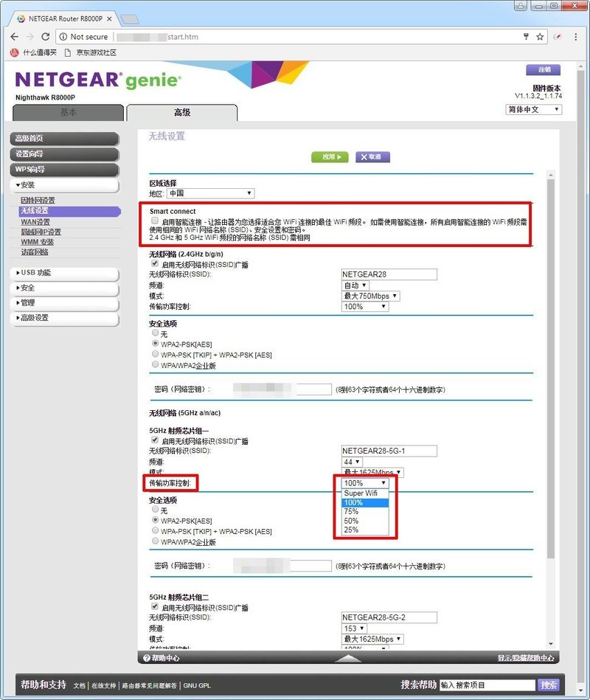Select WPA-PSK [TKIP] + WPA2-PSK for 2.4GHz
The image size is (590, 700).
click(x=156, y=354)
